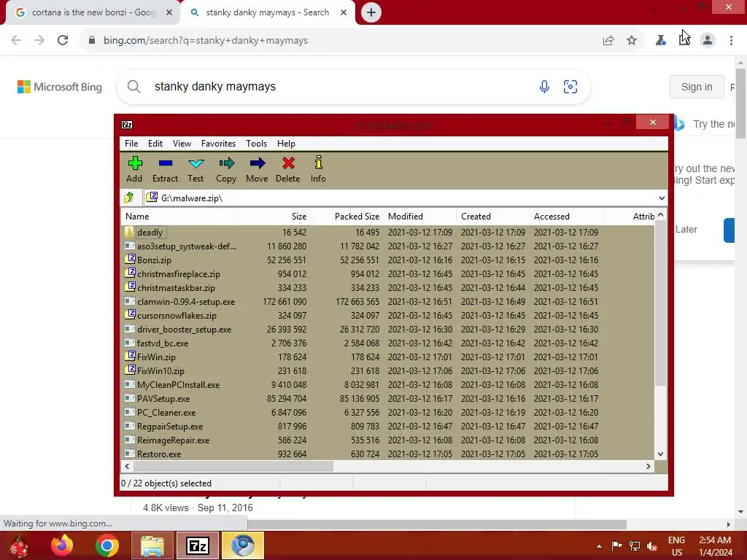Open the Chrome extensions puzzle icon
747x560 pixels.
pyautogui.click(x=684, y=41)
